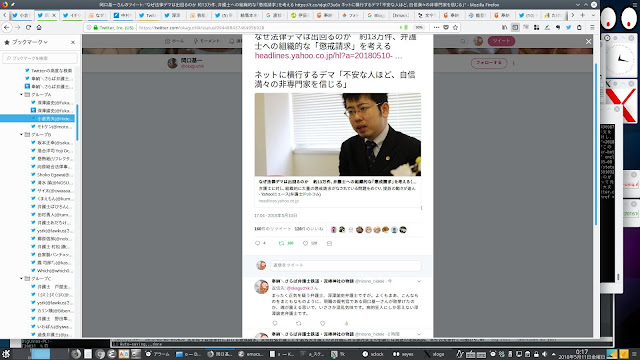
Task: Close the tweet overlay with X
Action: pos(588,41)
